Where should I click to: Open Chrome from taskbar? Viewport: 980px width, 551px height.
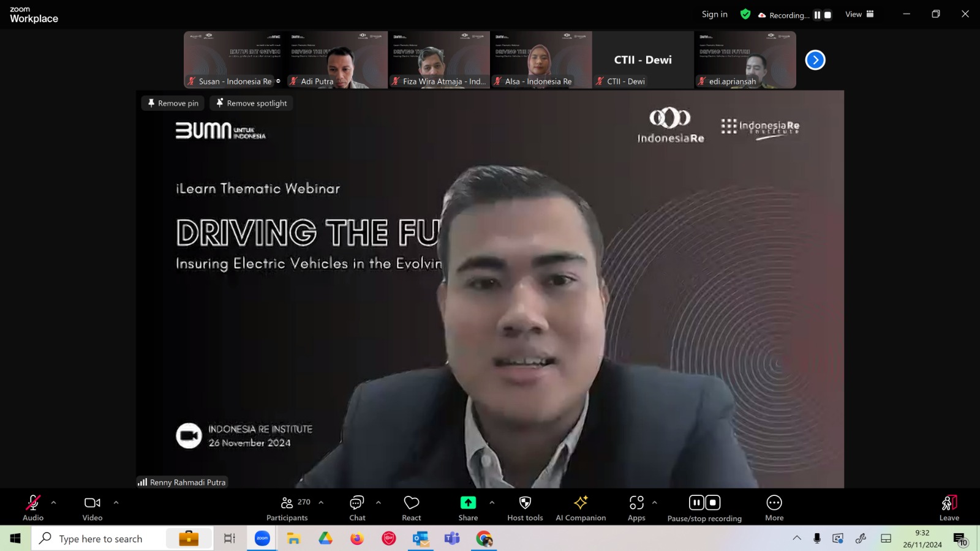(484, 539)
